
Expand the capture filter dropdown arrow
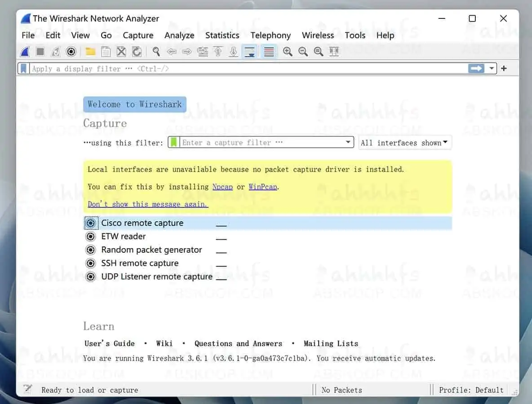pos(348,142)
